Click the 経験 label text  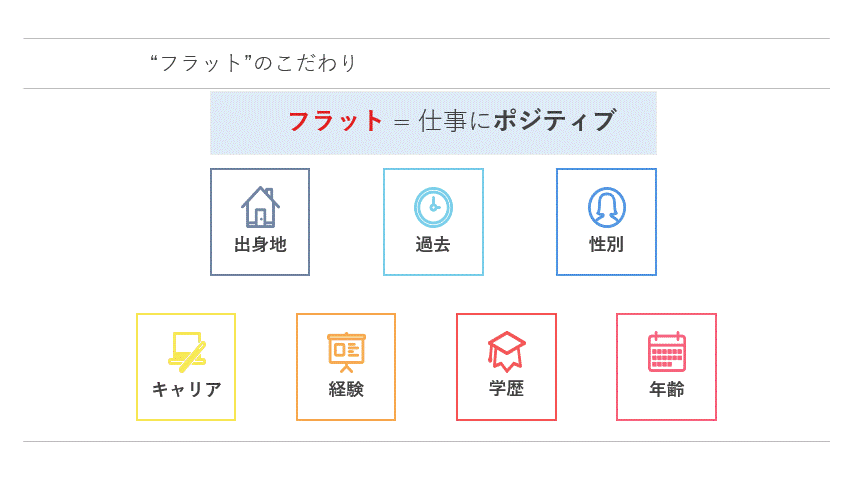(346, 389)
